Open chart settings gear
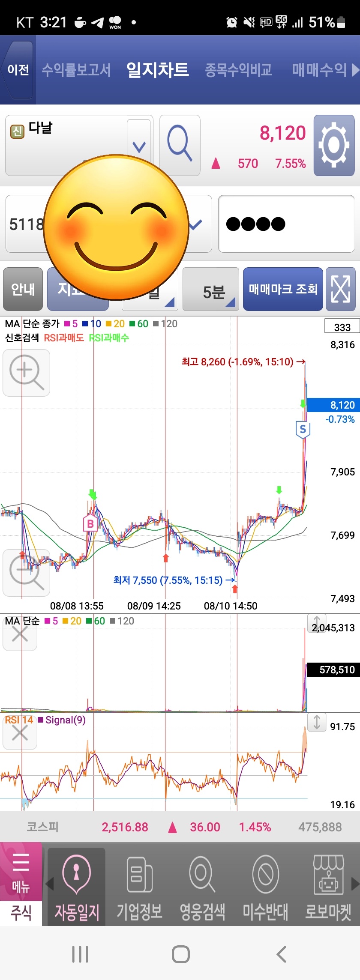 point(334,145)
